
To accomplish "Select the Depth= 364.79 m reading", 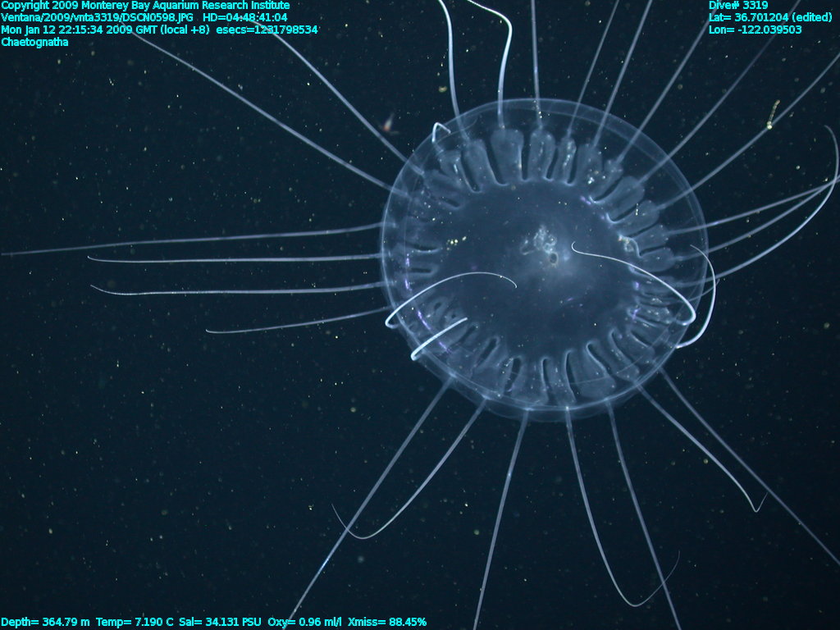I will (46, 622).
